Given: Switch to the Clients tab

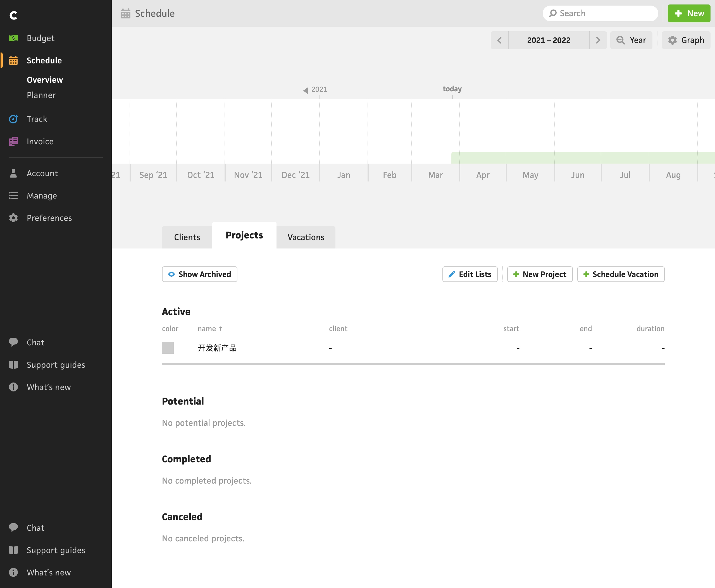Looking at the screenshot, I should tap(187, 237).
